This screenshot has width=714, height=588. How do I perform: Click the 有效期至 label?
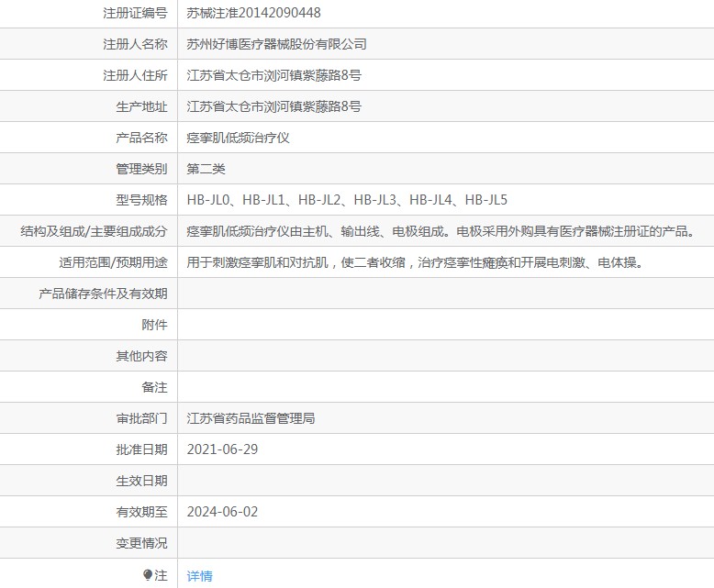point(141,512)
